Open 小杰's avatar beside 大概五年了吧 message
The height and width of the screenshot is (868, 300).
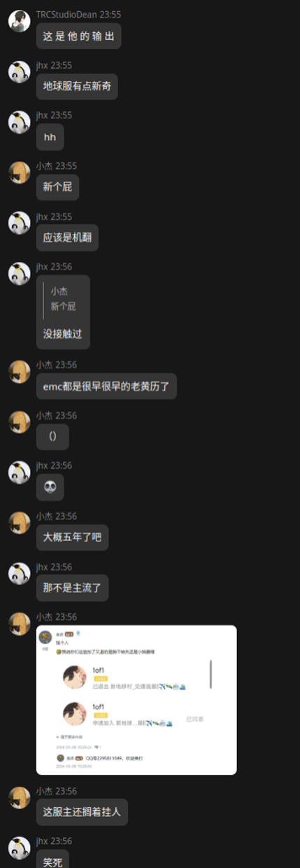(19, 522)
